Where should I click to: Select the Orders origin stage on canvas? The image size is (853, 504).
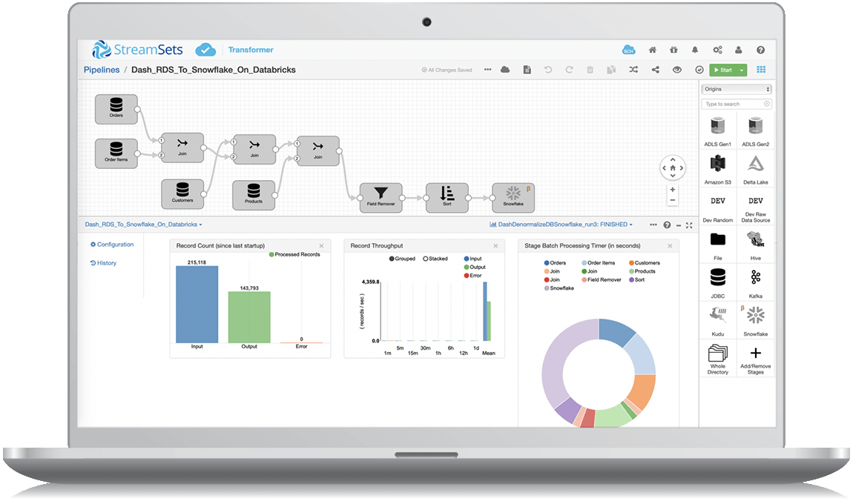pos(116,109)
